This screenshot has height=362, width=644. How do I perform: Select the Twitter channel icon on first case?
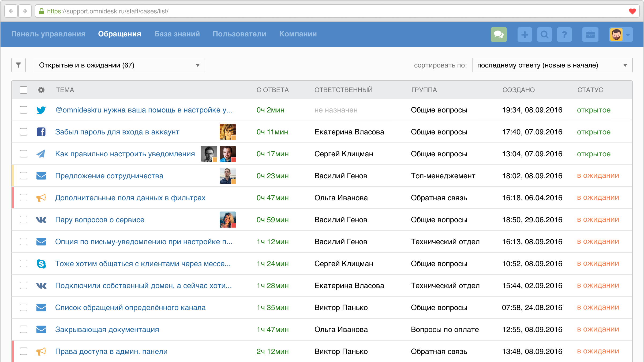41,110
